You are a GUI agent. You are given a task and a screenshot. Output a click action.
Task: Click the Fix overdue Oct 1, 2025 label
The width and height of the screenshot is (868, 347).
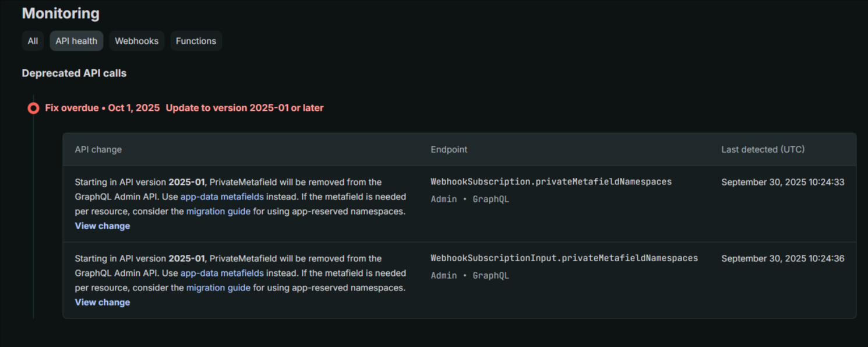(103, 108)
